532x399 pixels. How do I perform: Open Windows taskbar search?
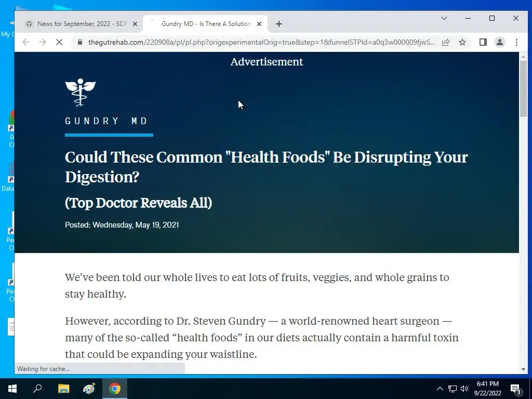pyautogui.click(x=37, y=389)
